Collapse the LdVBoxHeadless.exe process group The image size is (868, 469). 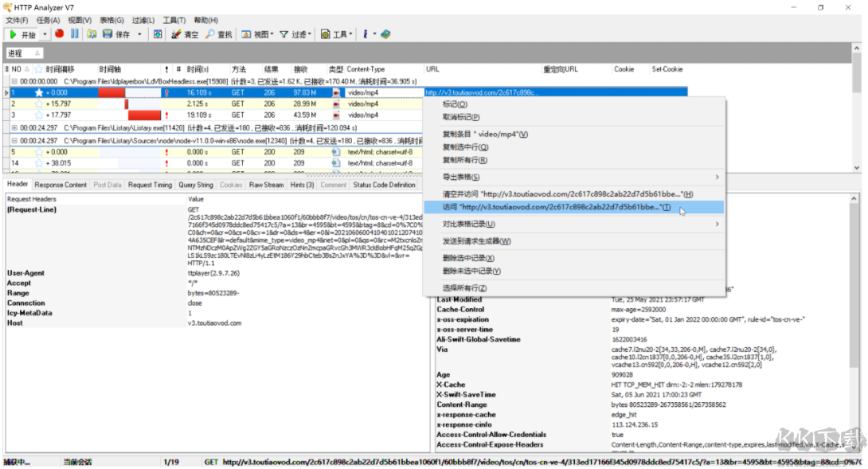tap(14, 81)
